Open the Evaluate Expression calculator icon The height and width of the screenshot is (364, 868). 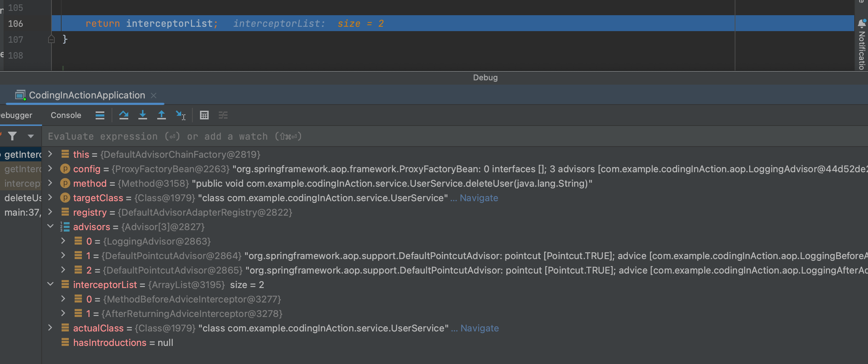[x=204, y=115]
